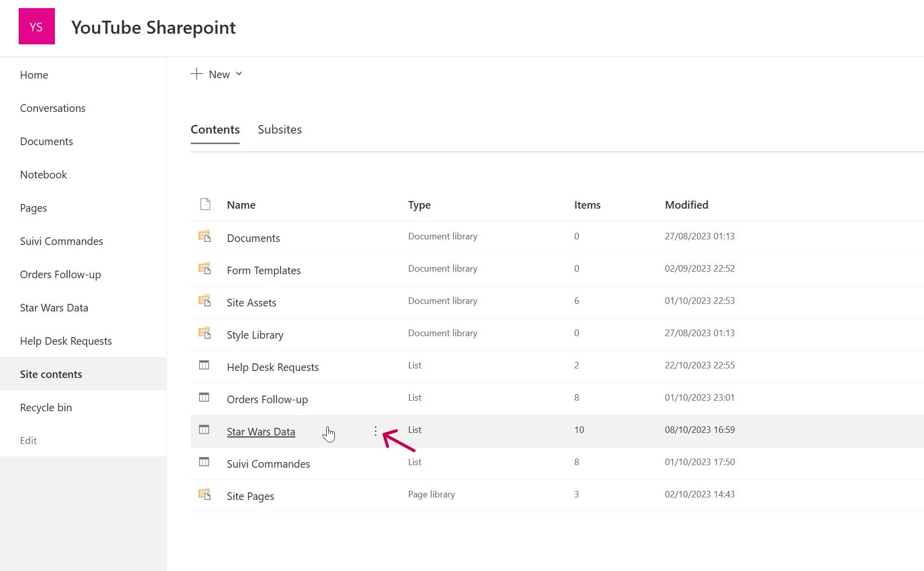Viewport: 924px width, 571px height.
Task: Open the Suivi Commandes list link
Action: click(x=268, y=464)
